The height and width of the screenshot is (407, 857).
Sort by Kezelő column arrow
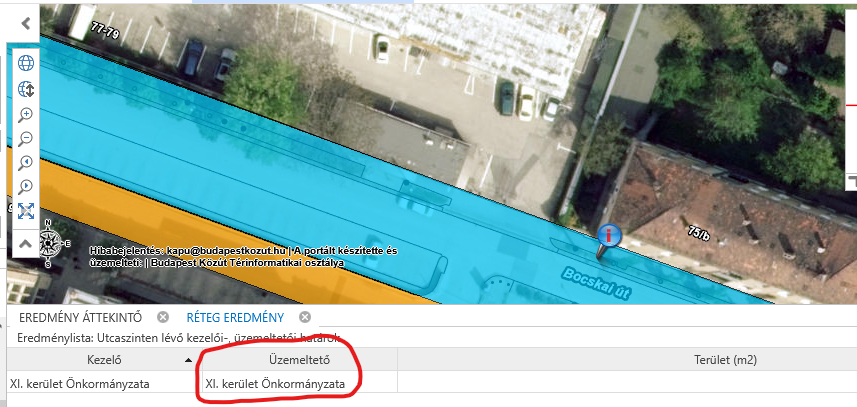coord(189,360)
